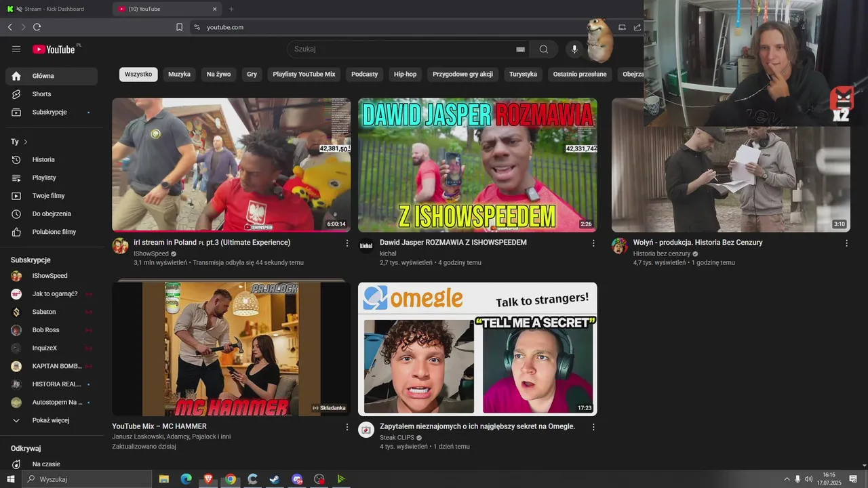Open more options for the Omegle video
The width and height of the screenshot is (868, 488).
point(593,427)
